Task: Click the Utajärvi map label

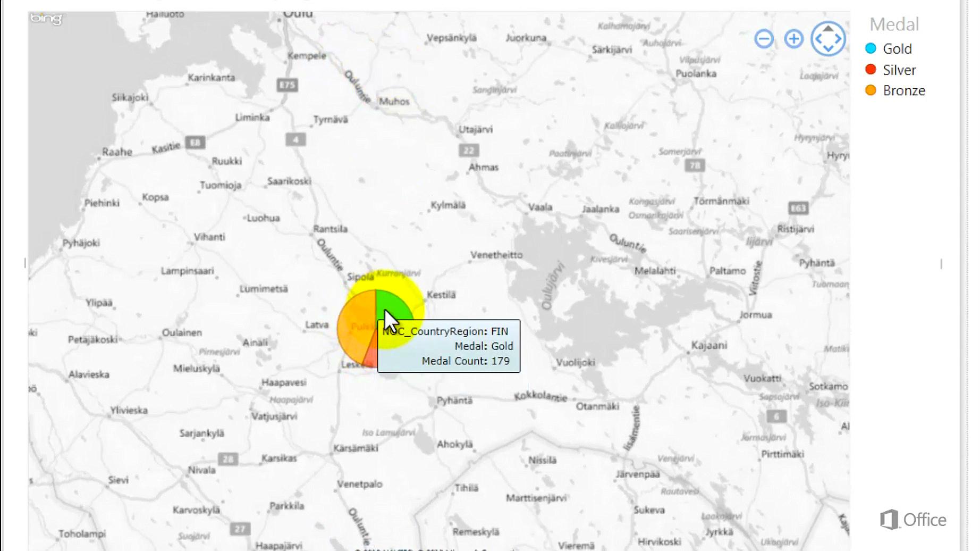Action: tap(476, 129)
